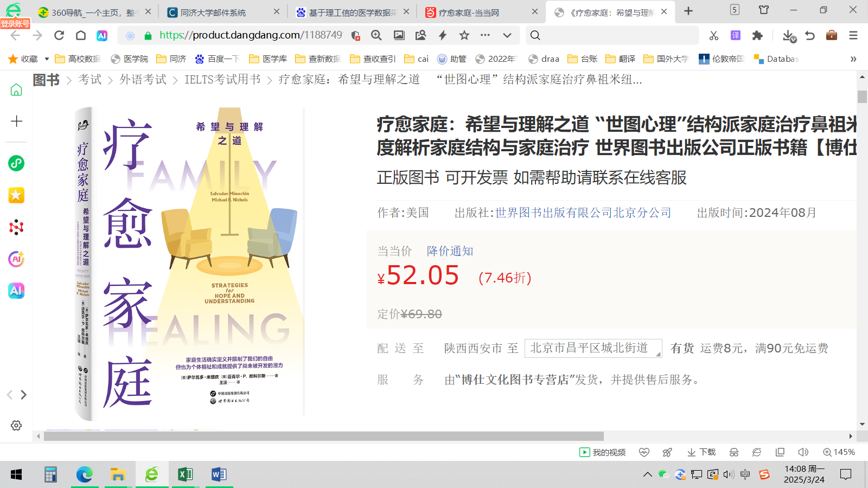Open the 百度一下 bookmark
Viewport: 868px width, 488px height.
click(217, 59)
